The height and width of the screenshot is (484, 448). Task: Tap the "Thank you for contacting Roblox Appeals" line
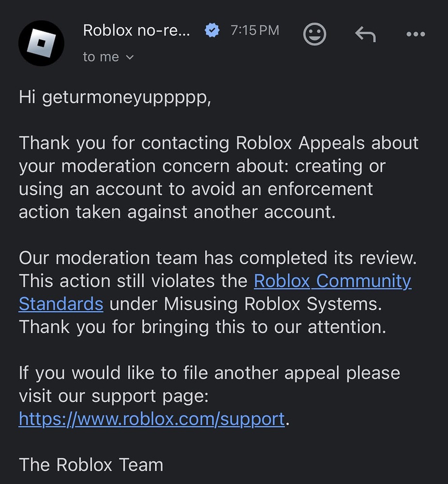point(219,143)
